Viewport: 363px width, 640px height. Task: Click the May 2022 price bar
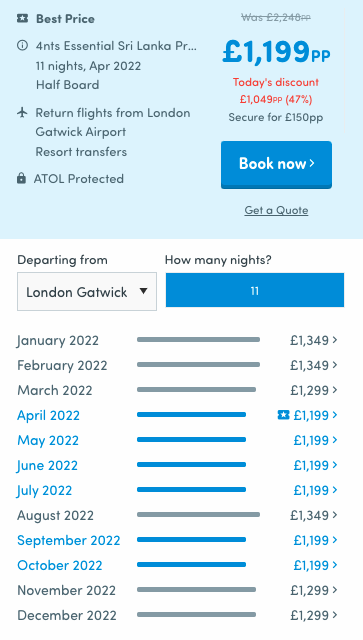coord(192,440)
